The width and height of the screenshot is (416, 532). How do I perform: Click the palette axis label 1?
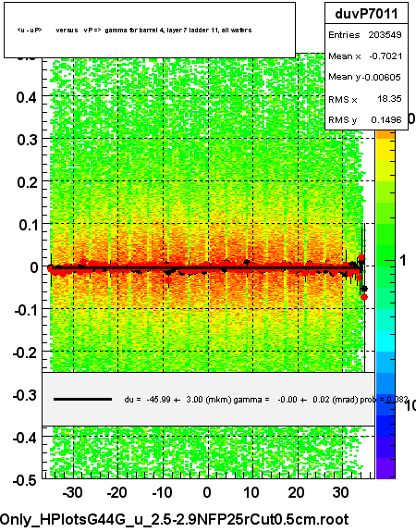tap(402, 261)
